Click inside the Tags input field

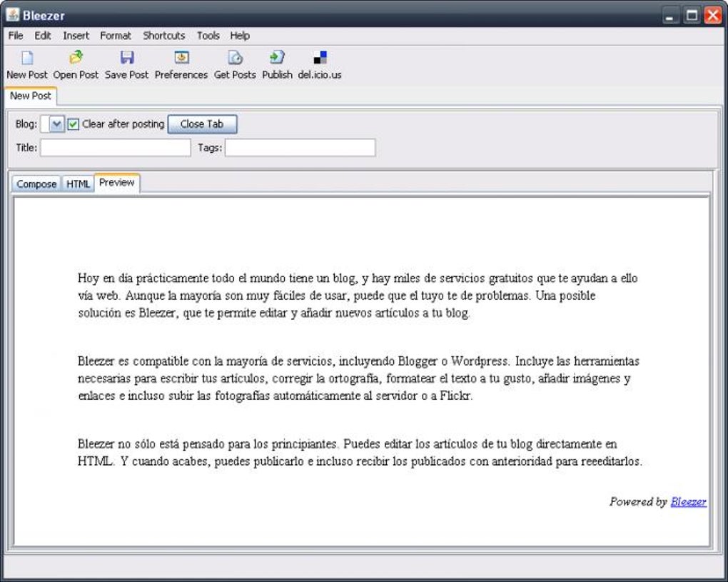[x=300, y=147]
